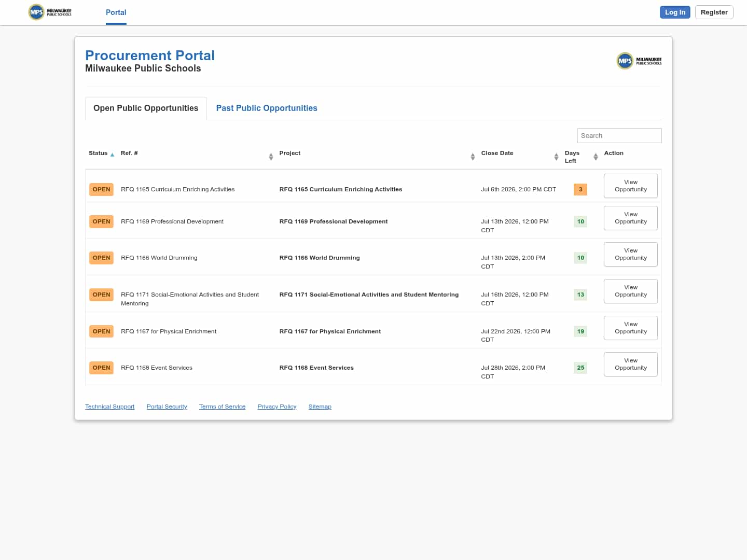
Task: Sort by Days Left column arrows
Action: tap(596, 157)
